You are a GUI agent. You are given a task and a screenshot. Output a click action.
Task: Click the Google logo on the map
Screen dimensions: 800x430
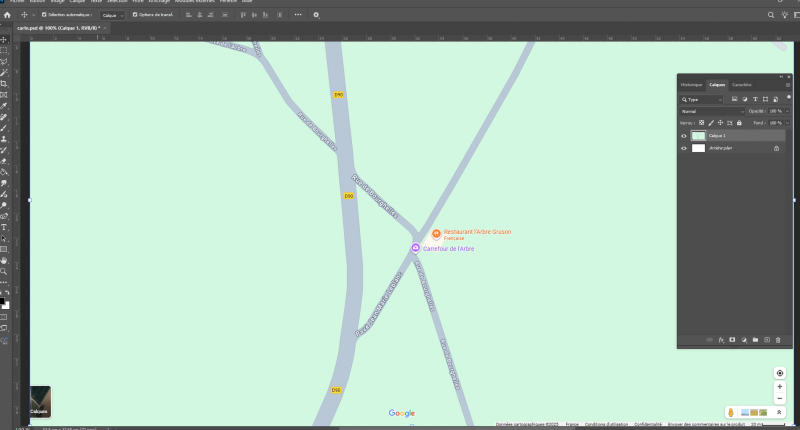402,413
